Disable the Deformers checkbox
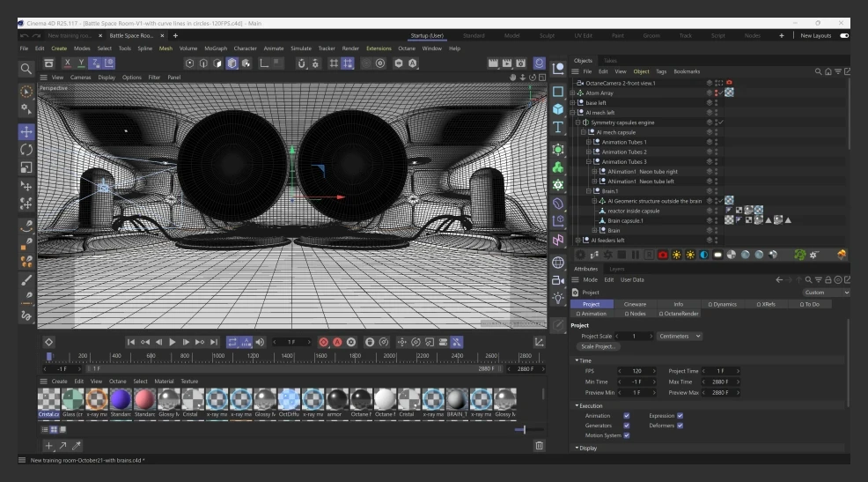The image size is (868, 482). click(x=680, y=426)
